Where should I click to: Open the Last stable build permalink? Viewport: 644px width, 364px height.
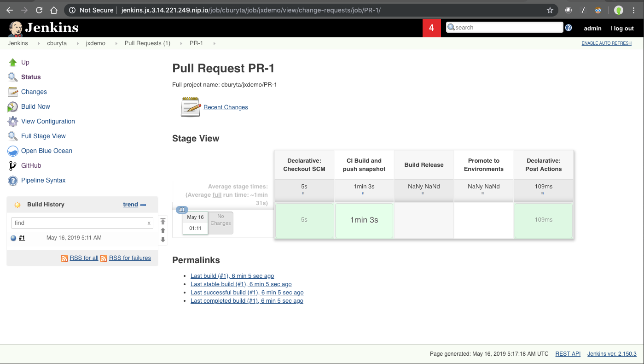point(241,284)
